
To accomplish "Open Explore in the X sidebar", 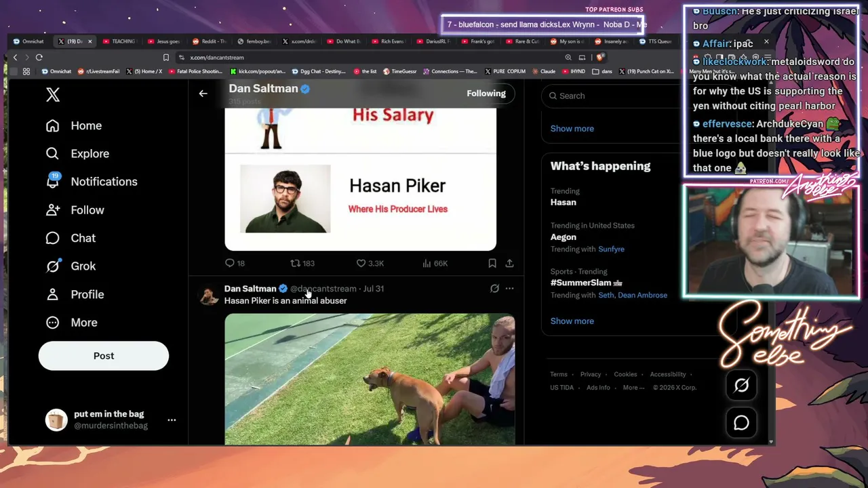I will tap(77, 154).
